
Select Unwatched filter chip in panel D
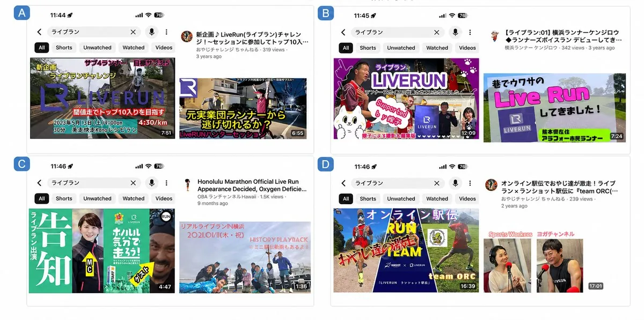(401, 198)
